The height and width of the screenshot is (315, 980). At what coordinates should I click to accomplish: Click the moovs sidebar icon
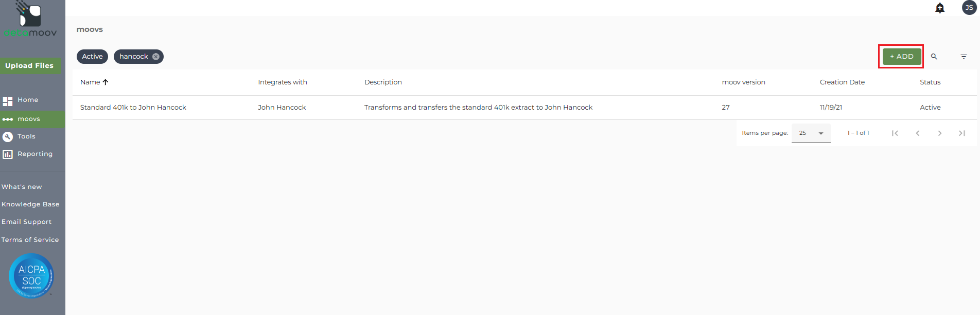coord(8,119)
